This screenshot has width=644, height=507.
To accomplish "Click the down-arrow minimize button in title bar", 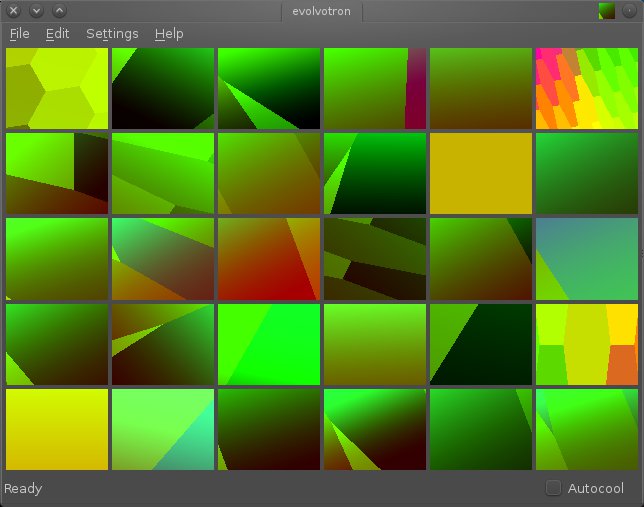I will [36, 11].
